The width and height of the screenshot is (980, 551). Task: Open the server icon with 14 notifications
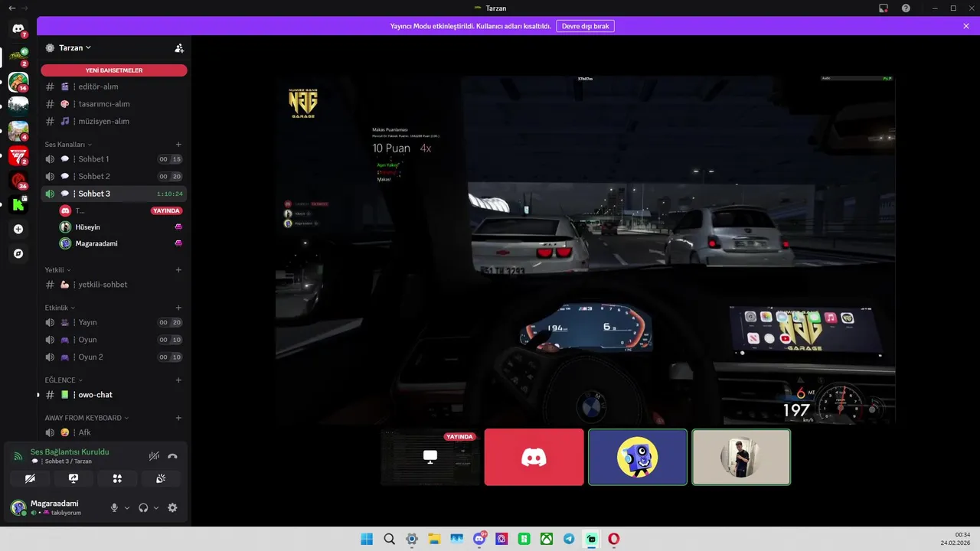(x=18, y=82)
